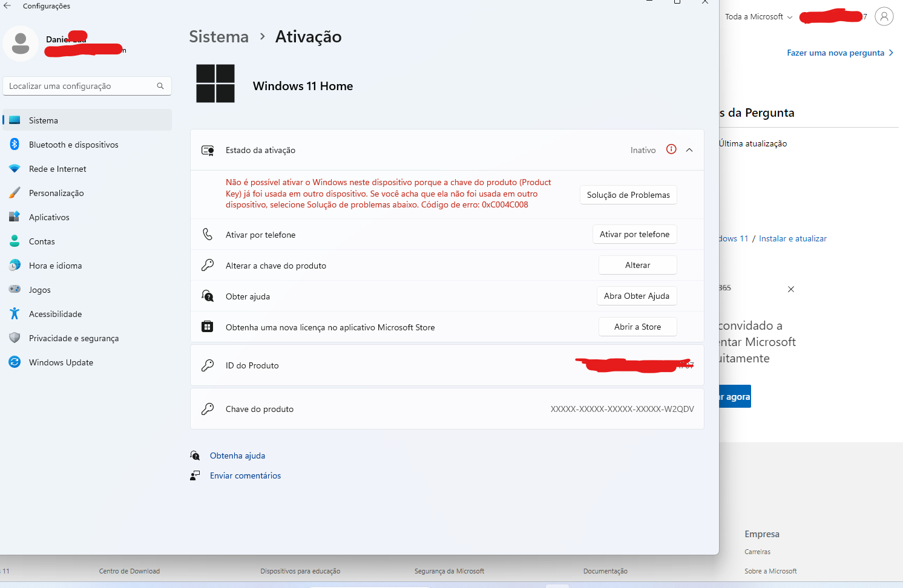Open Bluetooth e dispositivos settings
903x588 pixels.
(x=87, y=144)
